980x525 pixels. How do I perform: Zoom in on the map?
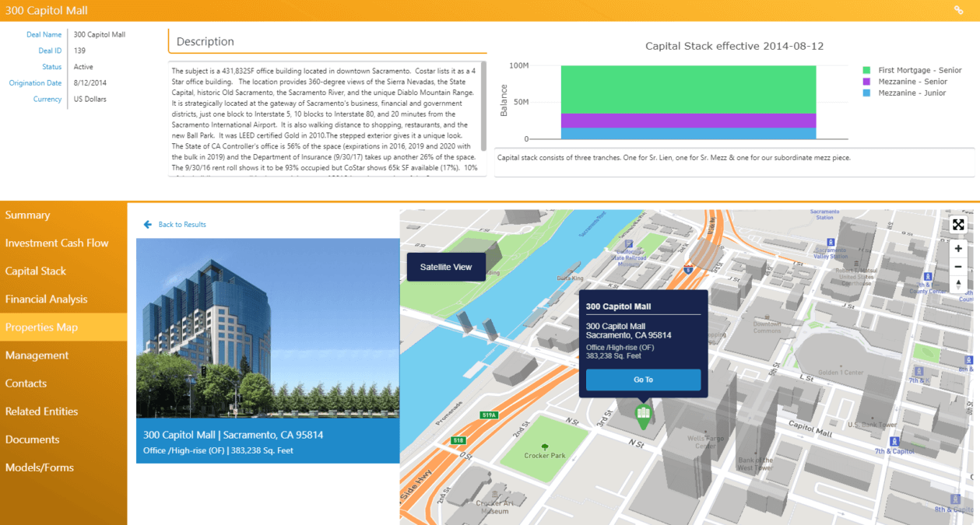(x=958, y=249)
